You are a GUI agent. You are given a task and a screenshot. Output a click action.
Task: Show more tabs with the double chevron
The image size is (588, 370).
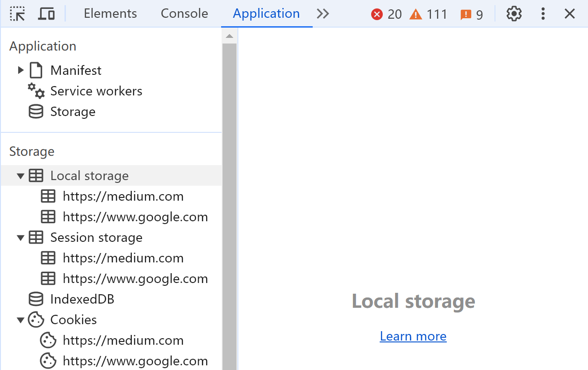(323, 14)
